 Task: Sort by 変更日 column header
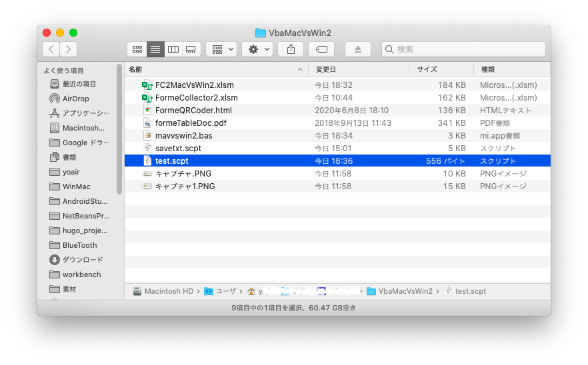point(359,69)
